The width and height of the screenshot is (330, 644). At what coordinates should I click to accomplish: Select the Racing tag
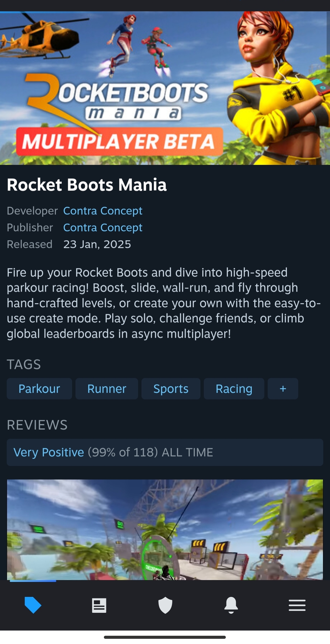[234, 389]
